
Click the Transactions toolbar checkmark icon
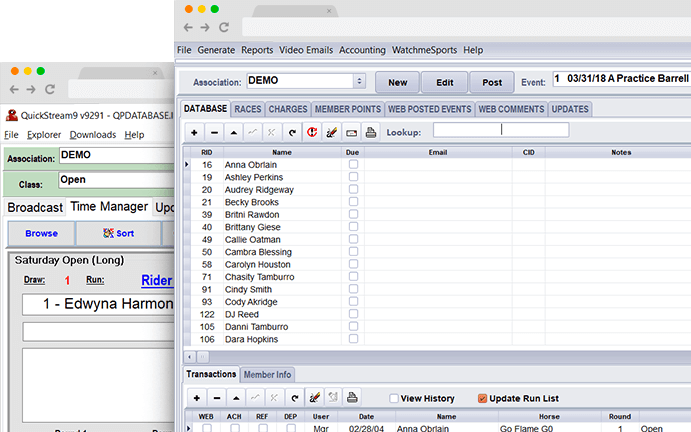tap(255, 398)
